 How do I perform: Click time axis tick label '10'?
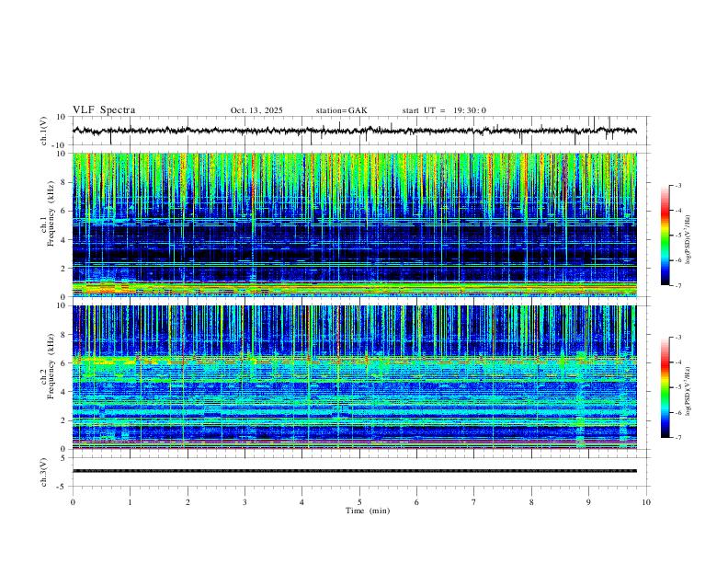coord(646,502)
